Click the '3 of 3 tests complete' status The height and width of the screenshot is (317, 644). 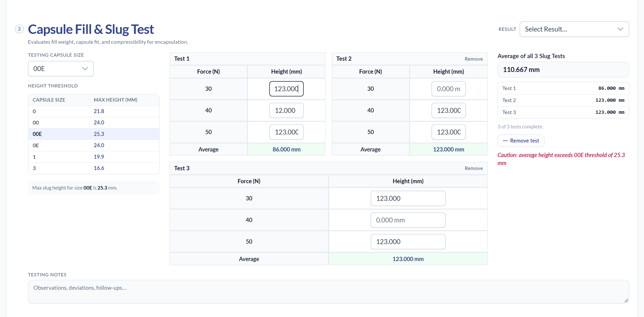(x=520, y=127)
